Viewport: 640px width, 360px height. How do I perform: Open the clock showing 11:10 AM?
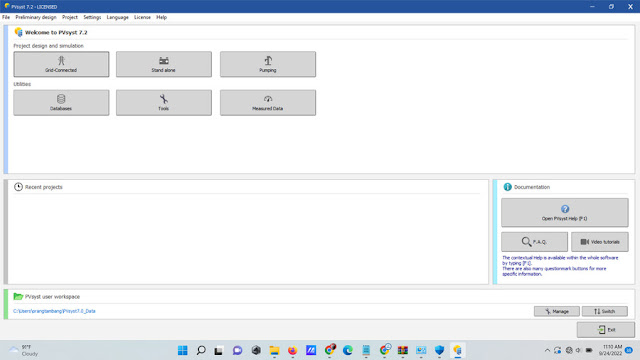[x=610, y=350]
